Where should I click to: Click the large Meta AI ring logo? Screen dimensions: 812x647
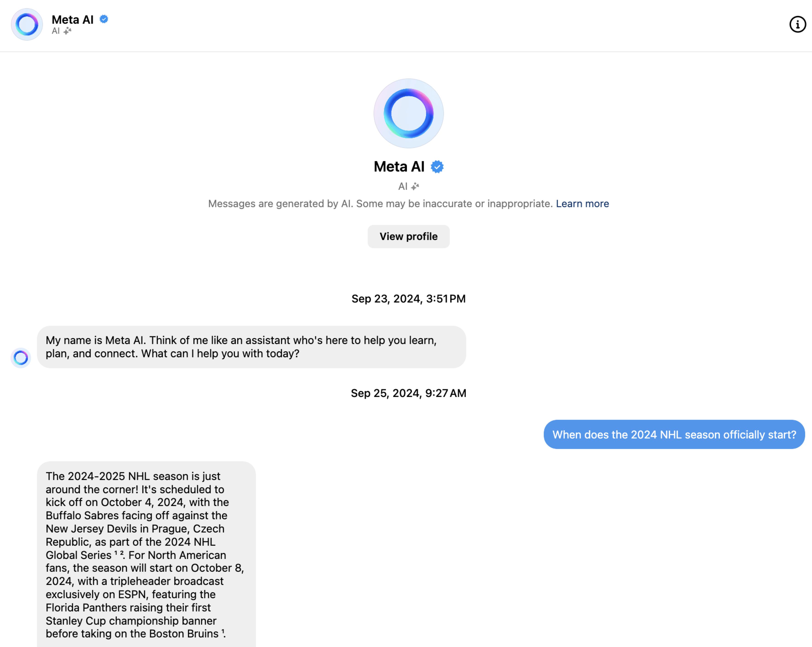[408, 113]
